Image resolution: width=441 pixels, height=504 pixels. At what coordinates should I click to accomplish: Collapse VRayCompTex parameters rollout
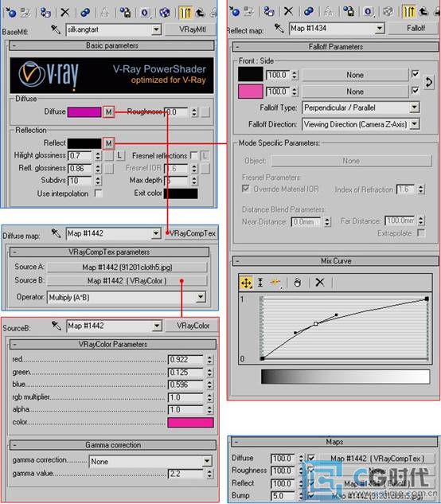coord(109,252)
